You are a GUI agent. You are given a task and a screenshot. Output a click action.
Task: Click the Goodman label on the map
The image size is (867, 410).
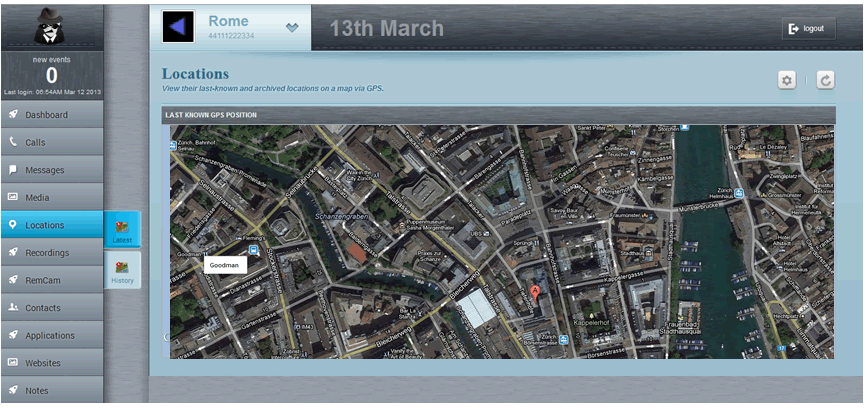pyautogui.click(x=225, y=266)
